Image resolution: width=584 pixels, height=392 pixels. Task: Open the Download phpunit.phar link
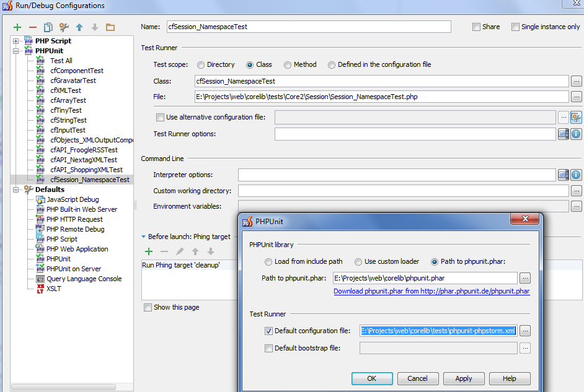(x=431, y=291)
